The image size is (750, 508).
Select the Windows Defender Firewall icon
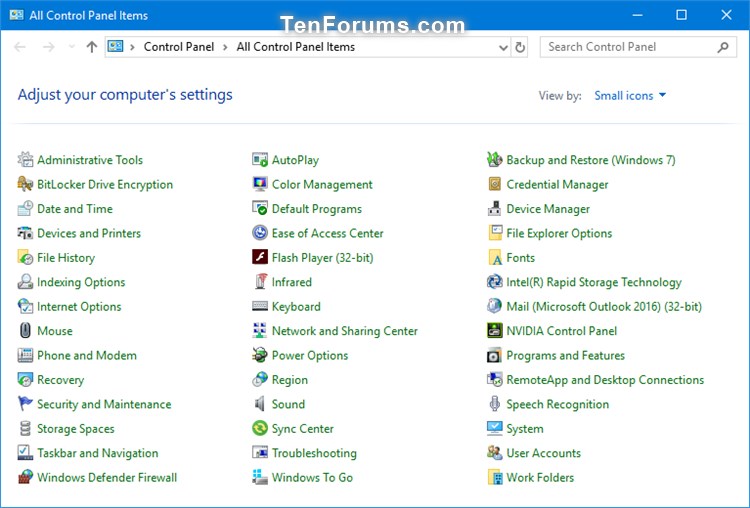point(26,478)
